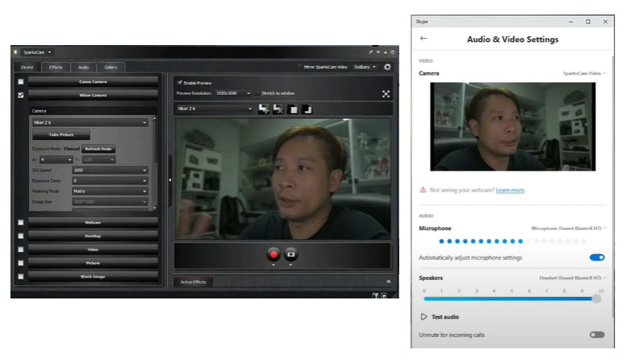644x362 pixels.
Task: Open the Av aperture dropdown
Action: (56, 159)
